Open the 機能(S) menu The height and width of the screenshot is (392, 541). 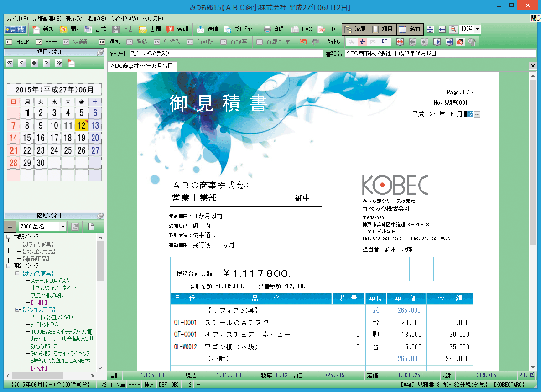click(97, 19)
